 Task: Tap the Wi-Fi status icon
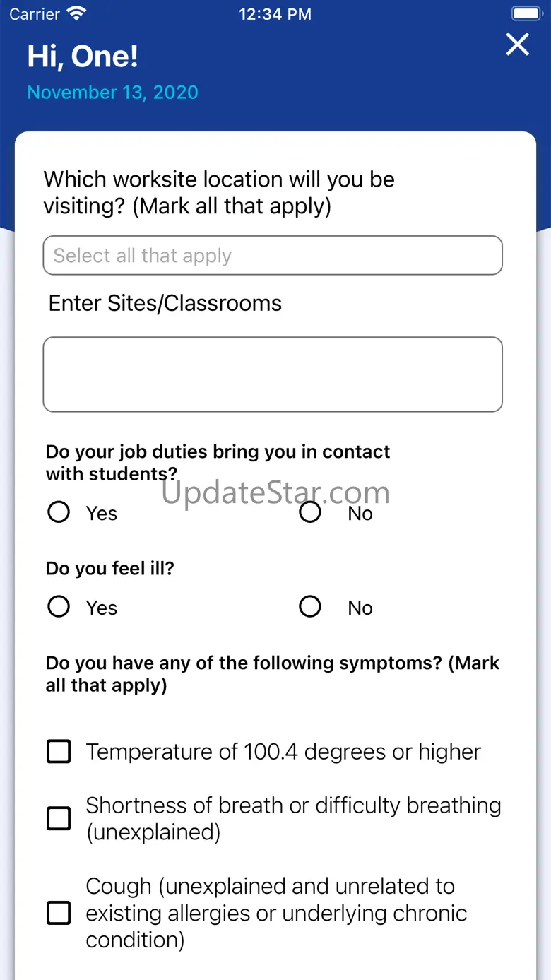[x=76, y=13]
